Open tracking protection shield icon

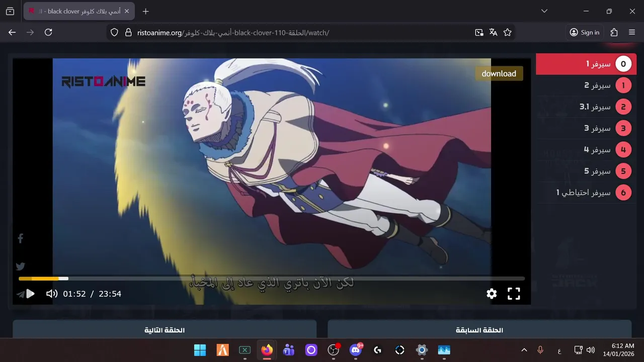114,32
